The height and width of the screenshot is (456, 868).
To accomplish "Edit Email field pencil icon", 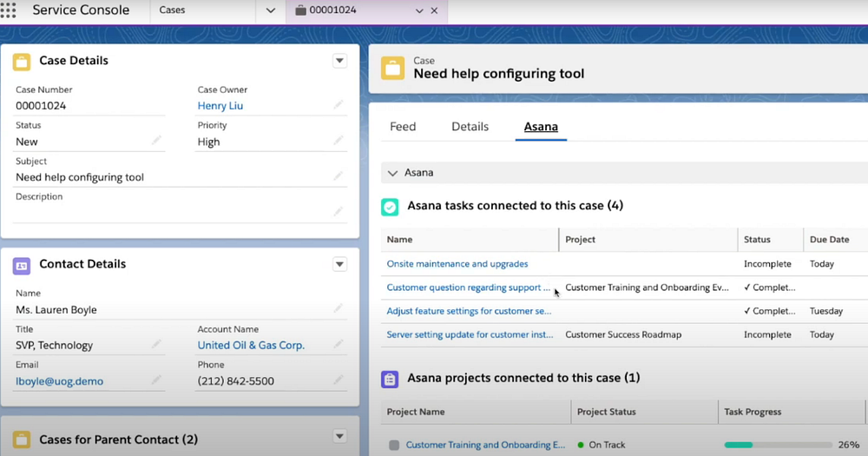I will tap(156, 380).
